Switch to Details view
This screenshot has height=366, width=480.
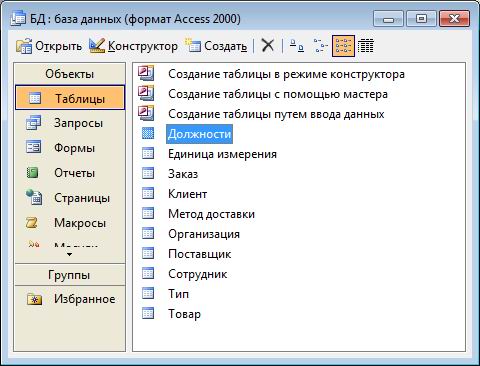click(366, 46)
